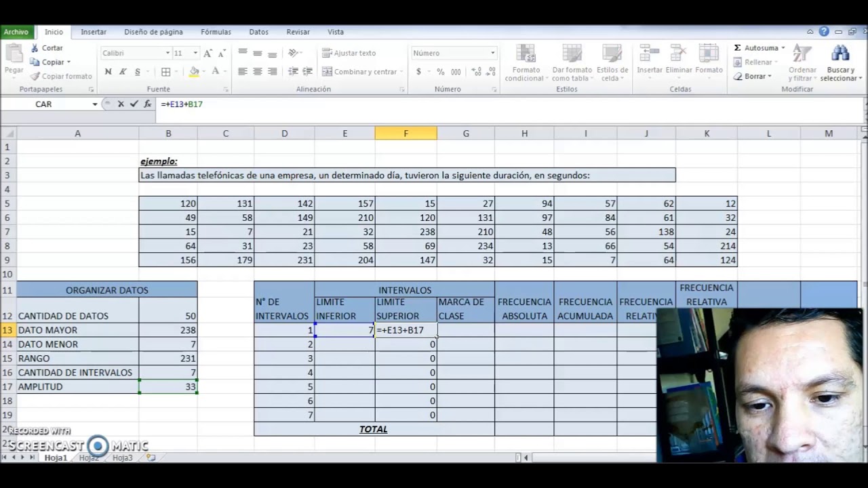Toggle italic K formatting
868x488 pixels.
tap(123, 72)
